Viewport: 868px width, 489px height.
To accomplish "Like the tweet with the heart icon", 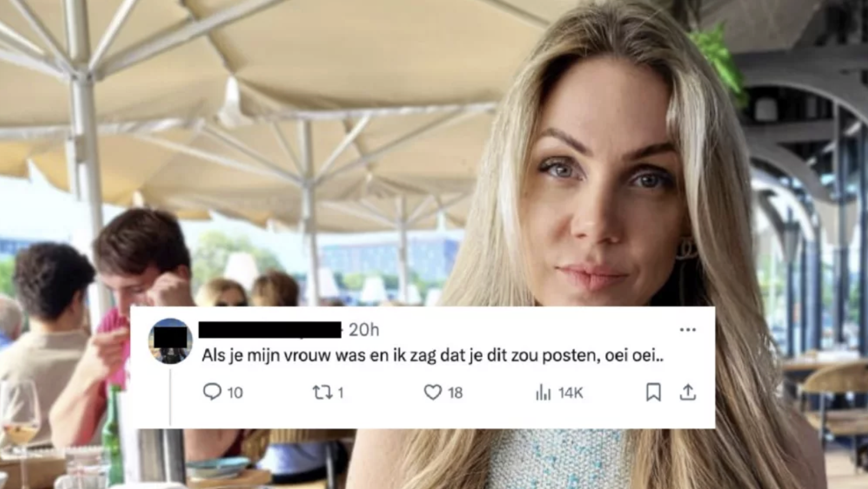I will (432, 392).
